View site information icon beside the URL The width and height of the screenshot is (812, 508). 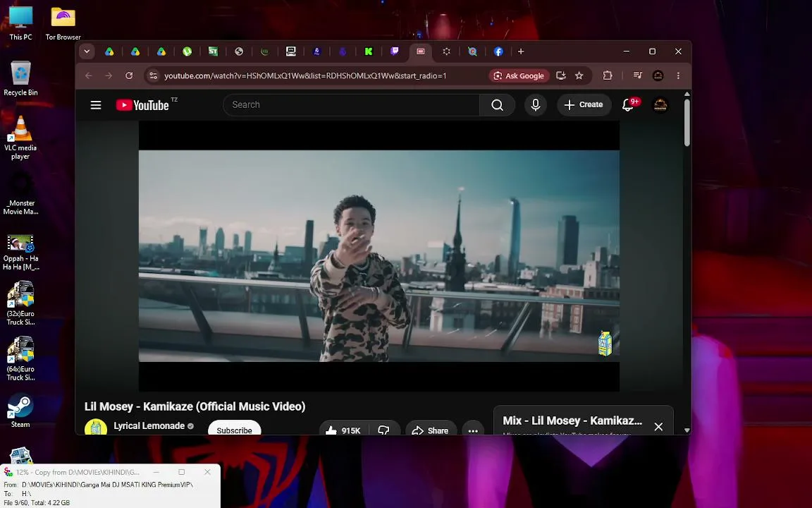coord(153,75)
